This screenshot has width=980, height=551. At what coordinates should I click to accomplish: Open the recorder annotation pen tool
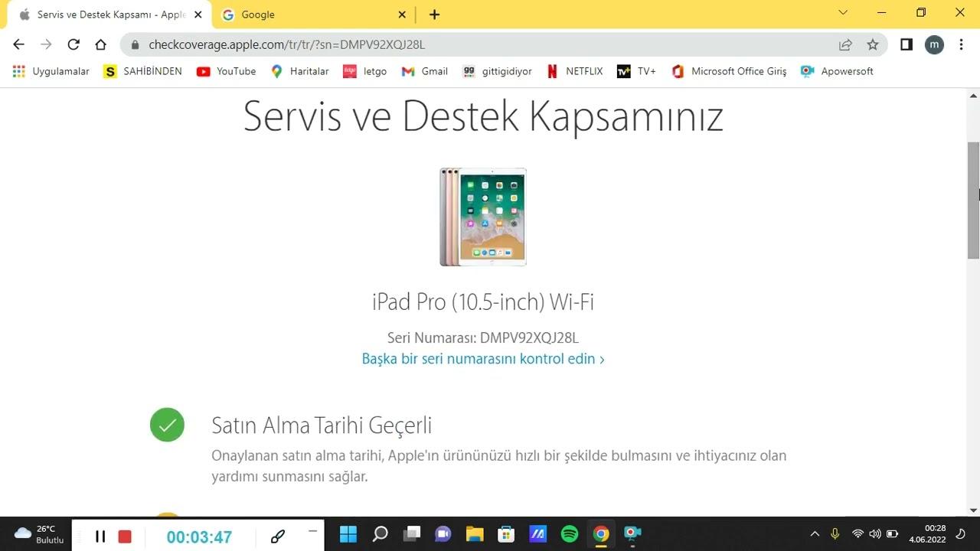click(x=278, y=536)
